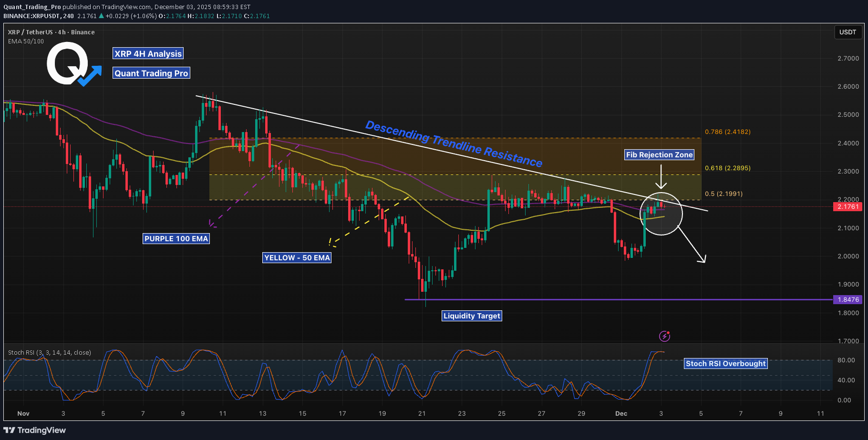The width and height of the screenshot is (868, 440).
Task: Toggle visibility of the Liquidity Target label
Action: (471, 316)
